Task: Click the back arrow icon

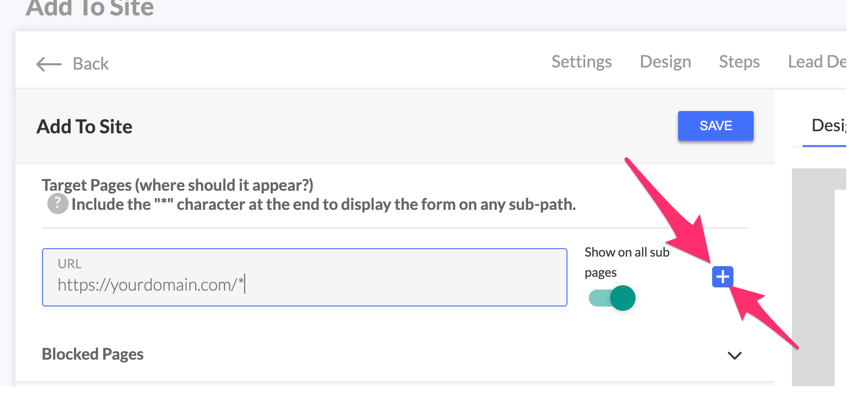Action: pos(49,64)
